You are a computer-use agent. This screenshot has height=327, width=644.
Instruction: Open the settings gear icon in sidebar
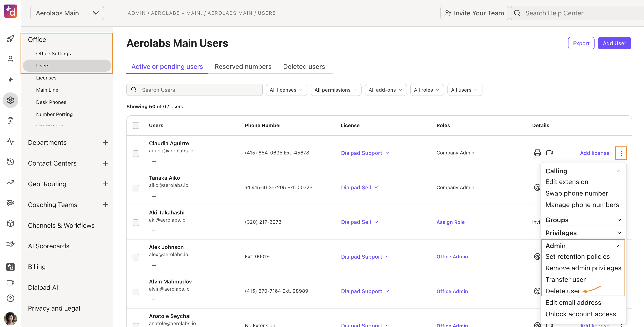[x=10, y=100]
